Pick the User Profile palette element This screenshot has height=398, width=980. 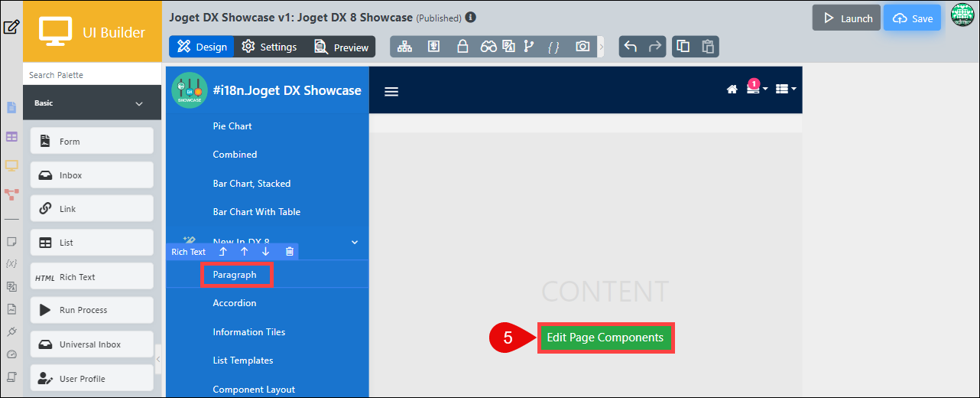click(92, 379)
